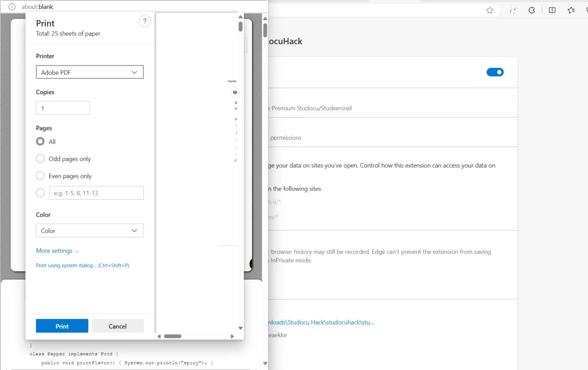This screenshot has width=588, height=370.
Task: Toggle the StudocuHack extension switch off
Action: click(495, 72)
